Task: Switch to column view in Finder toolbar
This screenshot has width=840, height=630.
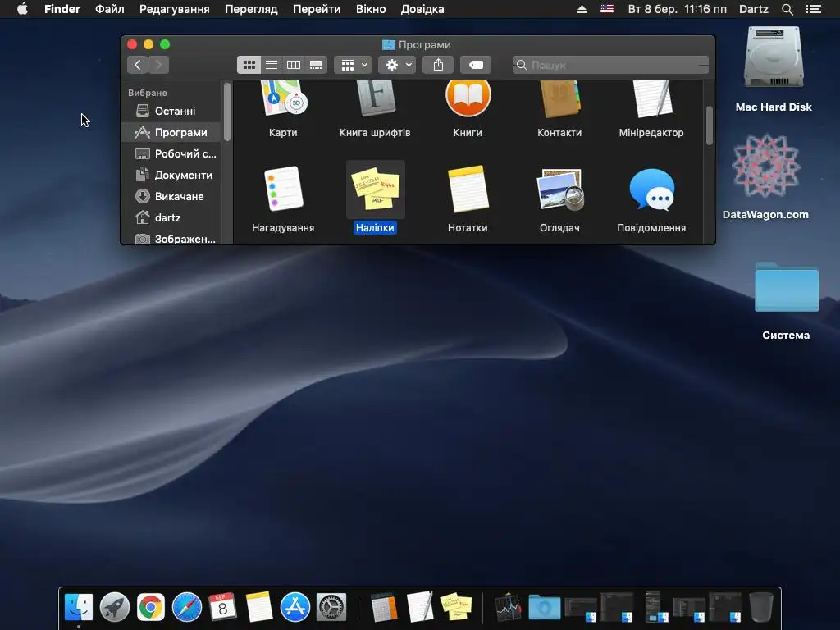Action: point(294,65)
